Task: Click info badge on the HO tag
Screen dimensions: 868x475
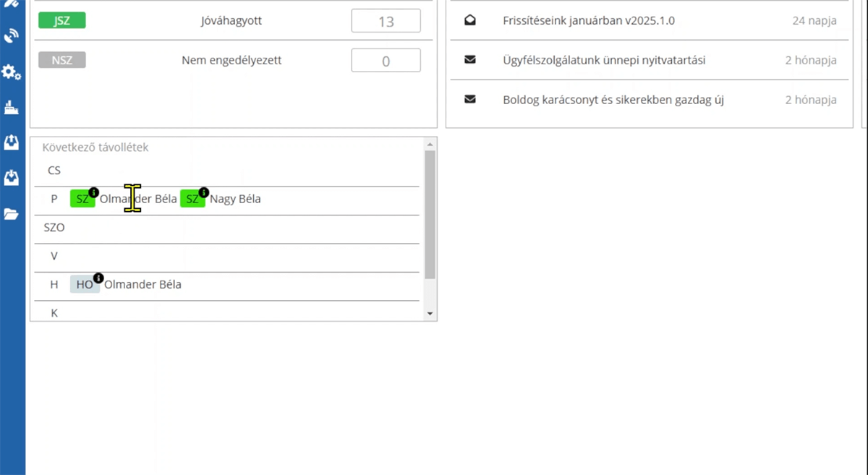Action: (98, 278)
